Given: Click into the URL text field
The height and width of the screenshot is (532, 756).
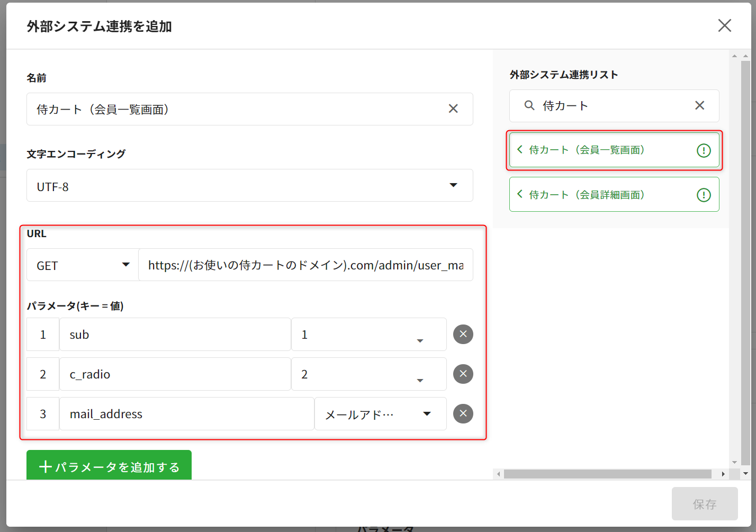Looking at the screenshot, I should click(305, 265).
